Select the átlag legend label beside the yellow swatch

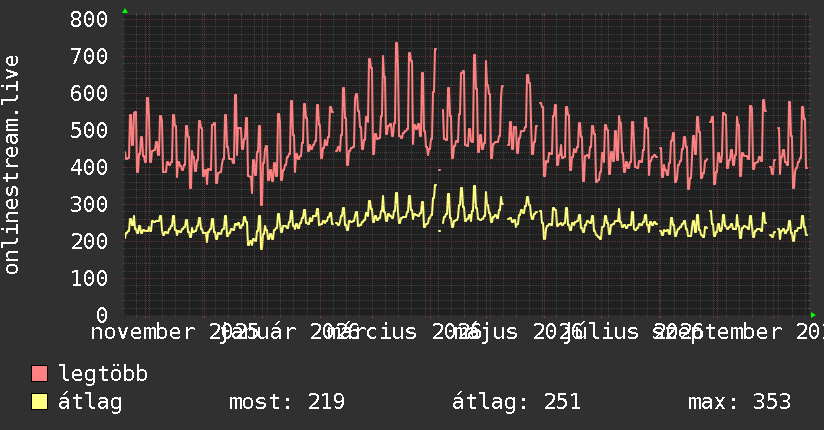[90, 402]
